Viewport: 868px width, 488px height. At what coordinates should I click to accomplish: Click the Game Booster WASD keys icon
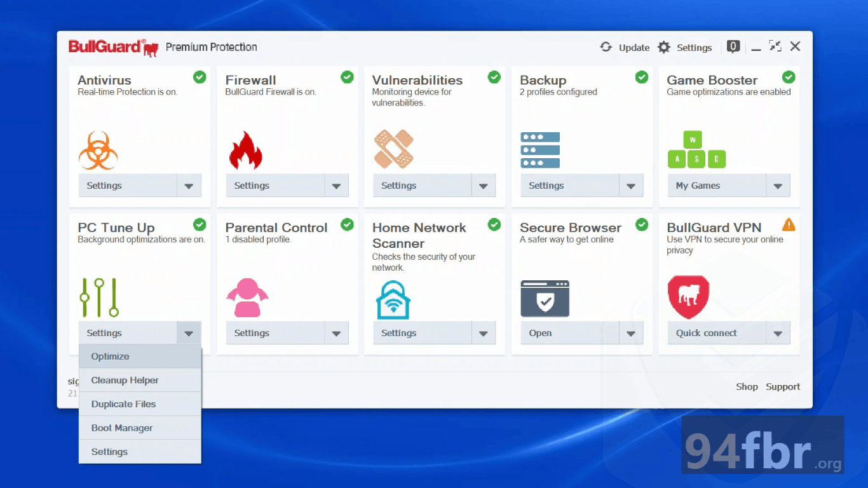pos(696,149)
